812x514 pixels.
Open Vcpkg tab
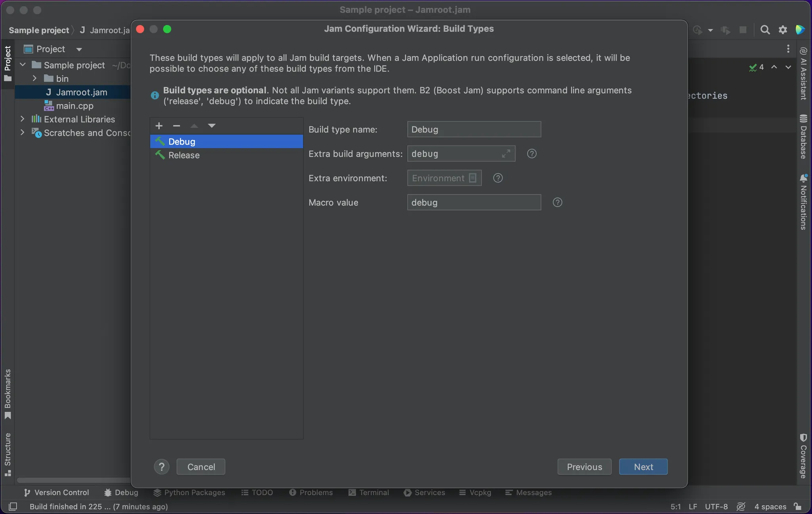coord(475,492)
